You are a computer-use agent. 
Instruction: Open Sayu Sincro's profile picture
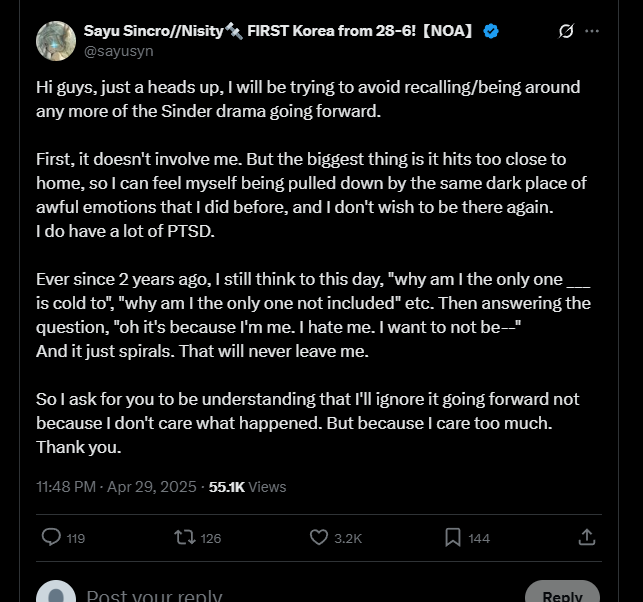(56, 40)
